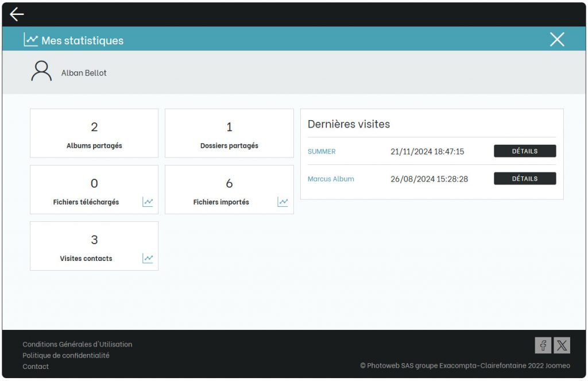Show details for Marcus Album visit
This screenshot has width=588, height=381.
click(525, 179)
